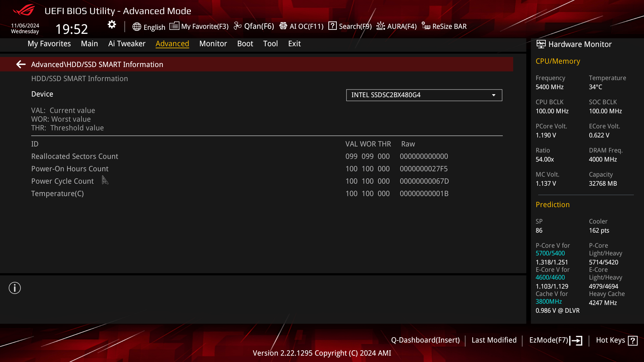Viewport: 644px width, 362px height.
Task: Launch AI OC(F11) brain icon
Action: point(283,26)
